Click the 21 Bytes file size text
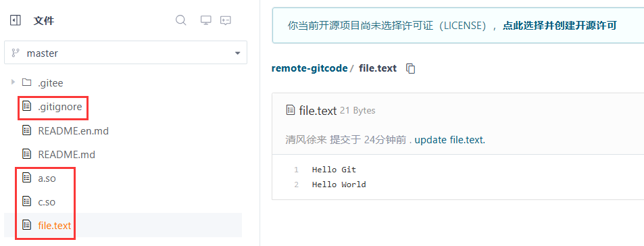 pyautogui.click(x=357, y=110)
